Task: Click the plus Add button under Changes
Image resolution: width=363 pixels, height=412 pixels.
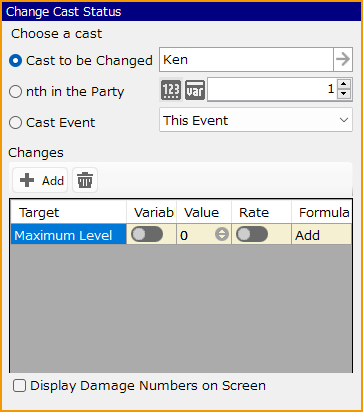Action: pyautogui.click(x=40, y=180)
